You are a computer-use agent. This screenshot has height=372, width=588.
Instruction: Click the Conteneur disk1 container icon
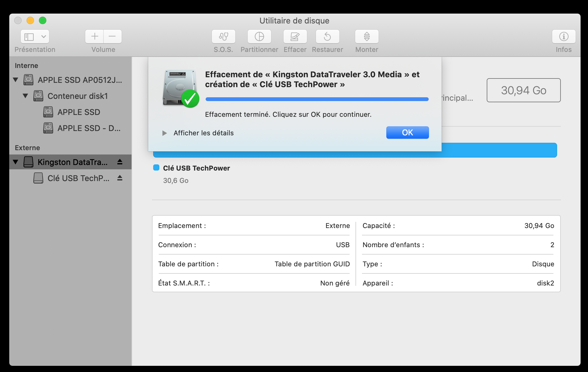(x=38, y=96)
